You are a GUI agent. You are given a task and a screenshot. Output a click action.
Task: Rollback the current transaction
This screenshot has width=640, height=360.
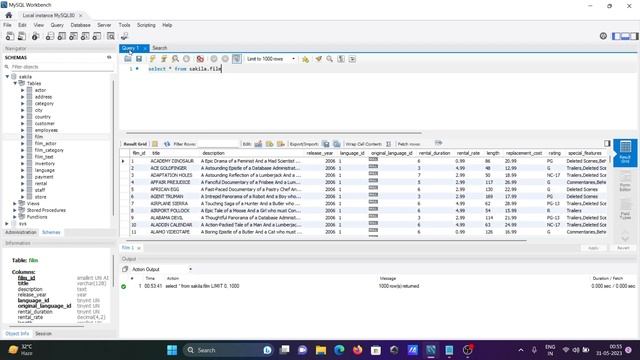point(225,59)
